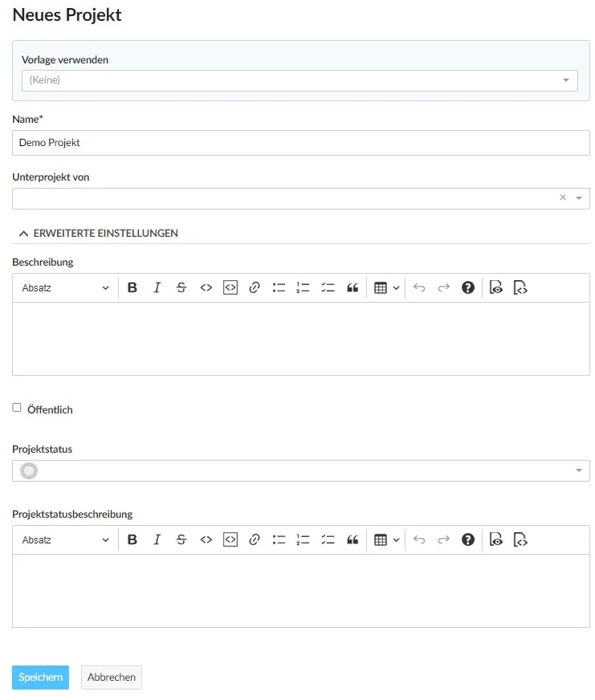The width and height of the screenshot is (595, 700).
Task: Cancel project creation via Abbrechen
Action: point(111,677)
